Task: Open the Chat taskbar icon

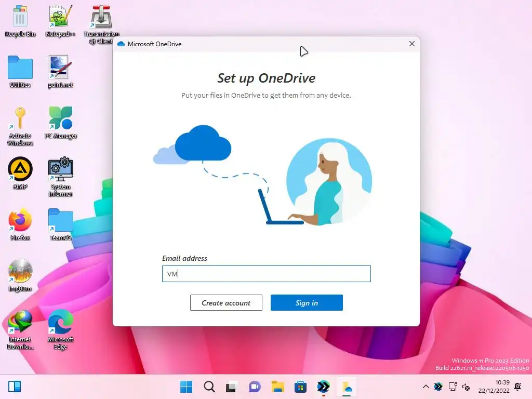Action: pyautogui.click(x=255, y=387)
